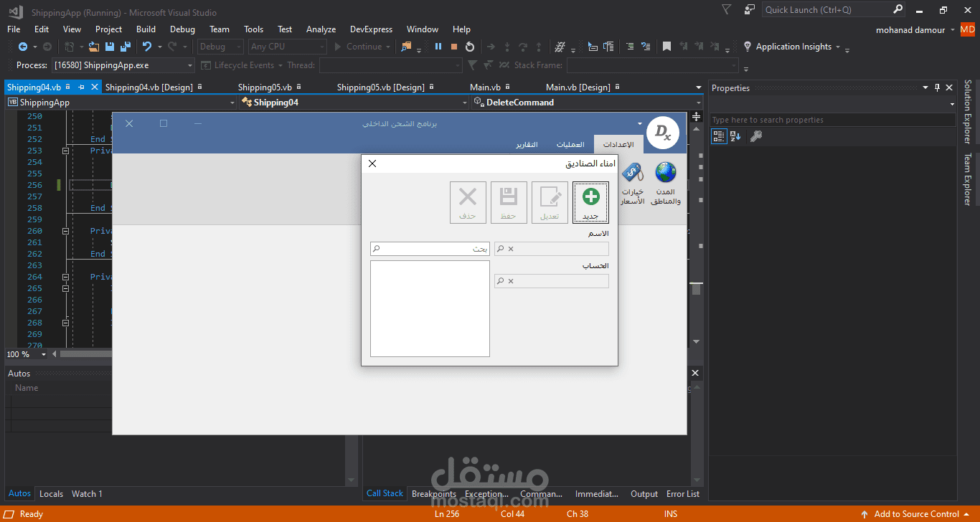Click the Open File folder icon
The image size is (980, 522).
pyautogui.click(x=94, y=47)
